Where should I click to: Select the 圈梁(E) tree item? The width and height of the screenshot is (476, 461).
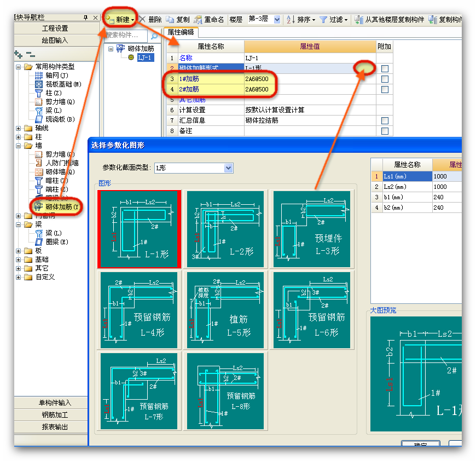coord(51,242)
